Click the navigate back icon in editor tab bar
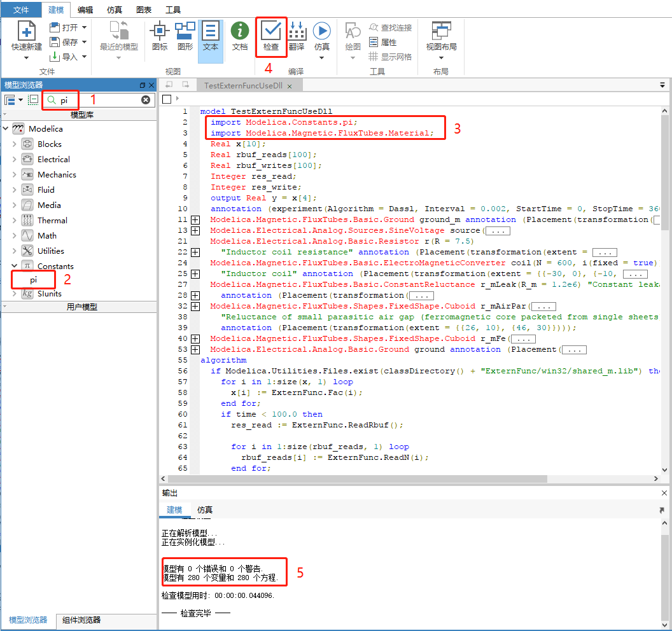The width and height of the screenshot is (672, 631). click(x=169, y=85)
